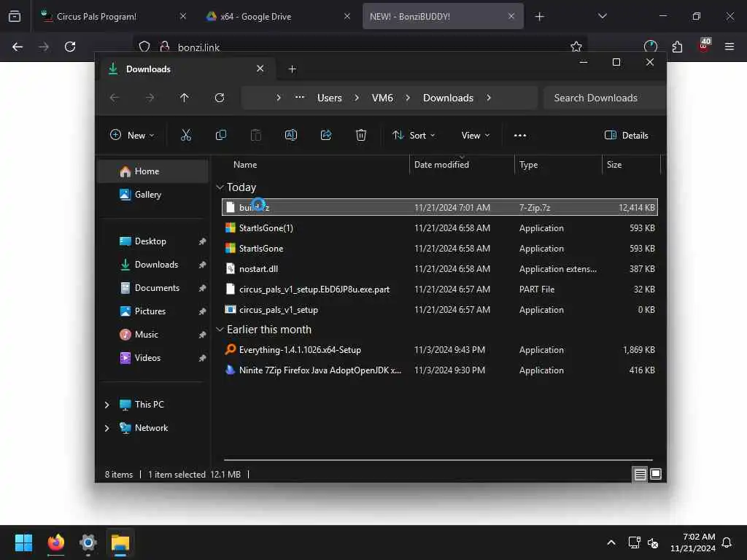
Task: Collapse the Today file group
Action: tap(220, 187)
